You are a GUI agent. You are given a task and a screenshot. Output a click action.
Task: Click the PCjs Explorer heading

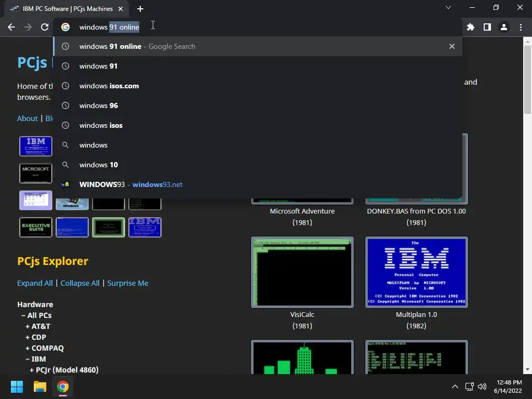coord(52,261)
